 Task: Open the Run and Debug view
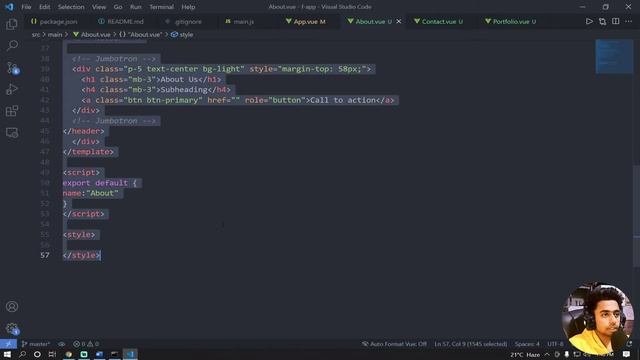pos(12,89)
